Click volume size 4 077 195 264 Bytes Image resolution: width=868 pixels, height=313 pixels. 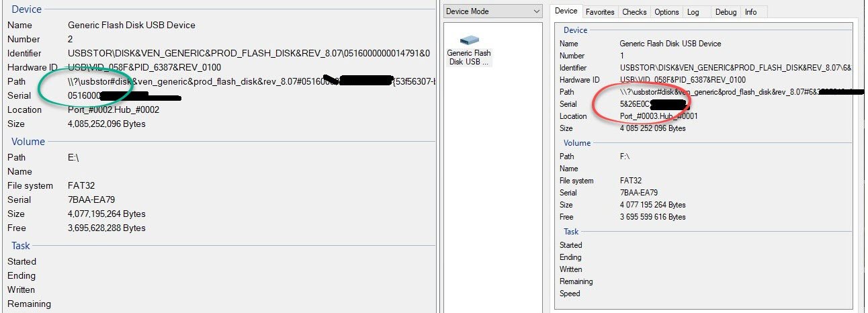pos(653,205)
